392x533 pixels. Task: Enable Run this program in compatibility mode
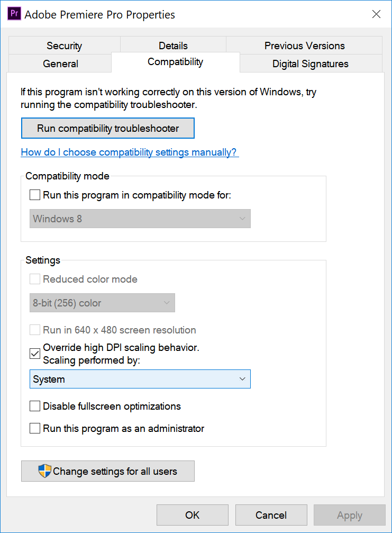[x=35, y=195]
